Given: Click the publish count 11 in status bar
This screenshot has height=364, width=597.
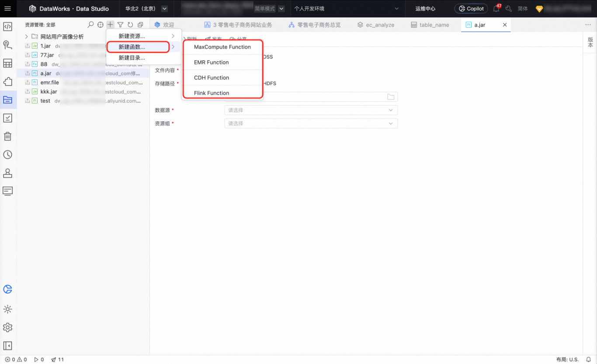Looking at the screenshot, I should tap(57, 360).
